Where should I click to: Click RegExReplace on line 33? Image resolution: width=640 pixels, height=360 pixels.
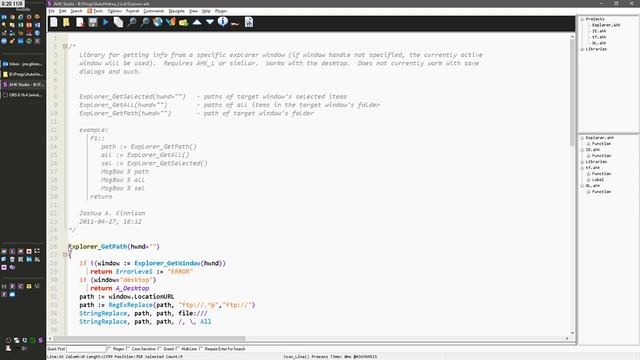pyautogui.click(x=131, y=305)
